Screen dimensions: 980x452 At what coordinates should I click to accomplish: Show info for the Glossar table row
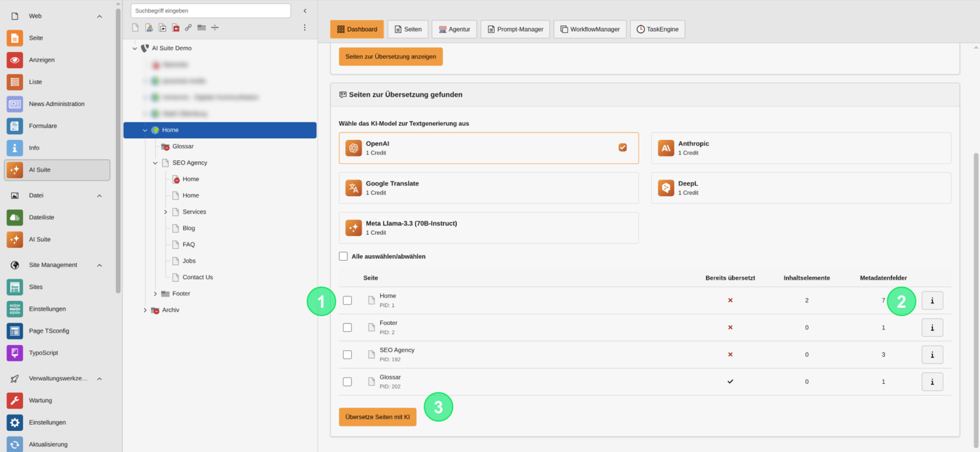coord(932,382)
